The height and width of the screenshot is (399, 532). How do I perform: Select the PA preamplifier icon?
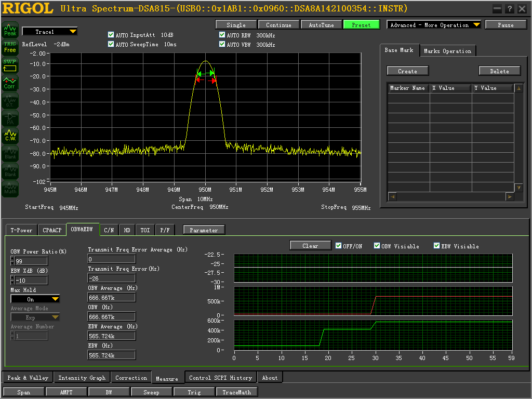coord(10,118)
